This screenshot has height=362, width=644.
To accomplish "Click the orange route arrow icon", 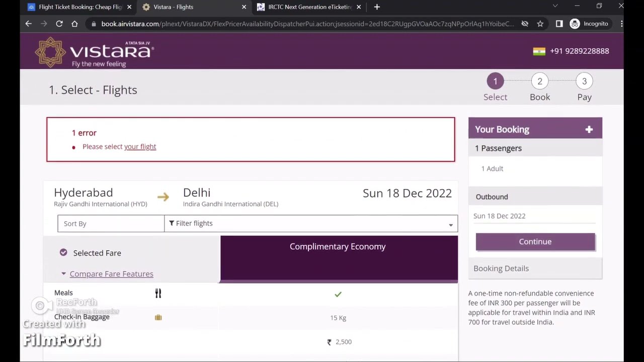I will point(163,197).
